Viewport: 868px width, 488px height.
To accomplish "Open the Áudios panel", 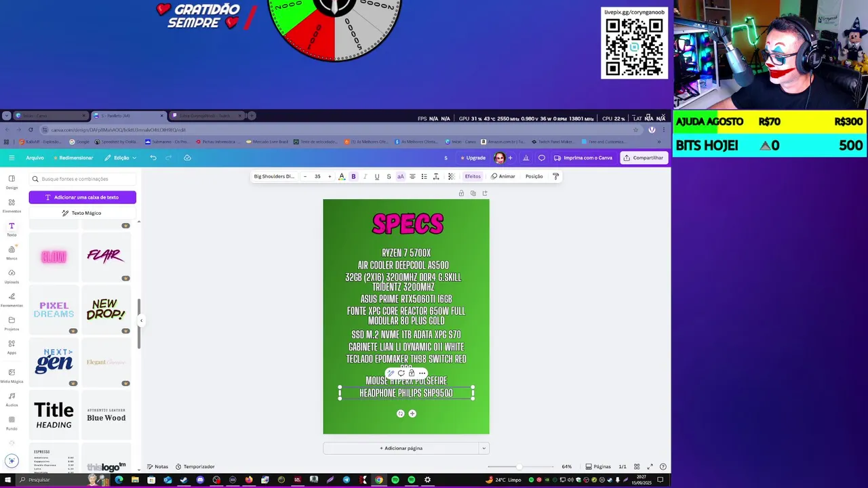I will 12,399.
